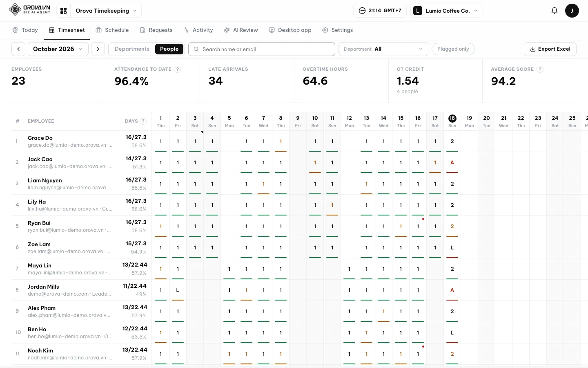The height and width of the screenshot is (368, 588).
Task: Click the Overtime Hours value 64.6
Action: click(315, 81)
